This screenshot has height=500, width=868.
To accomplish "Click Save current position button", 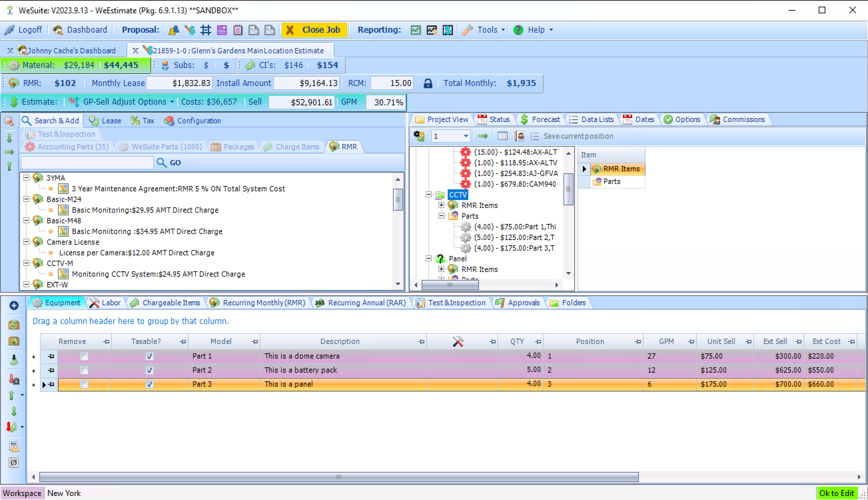I will point(571,136).
